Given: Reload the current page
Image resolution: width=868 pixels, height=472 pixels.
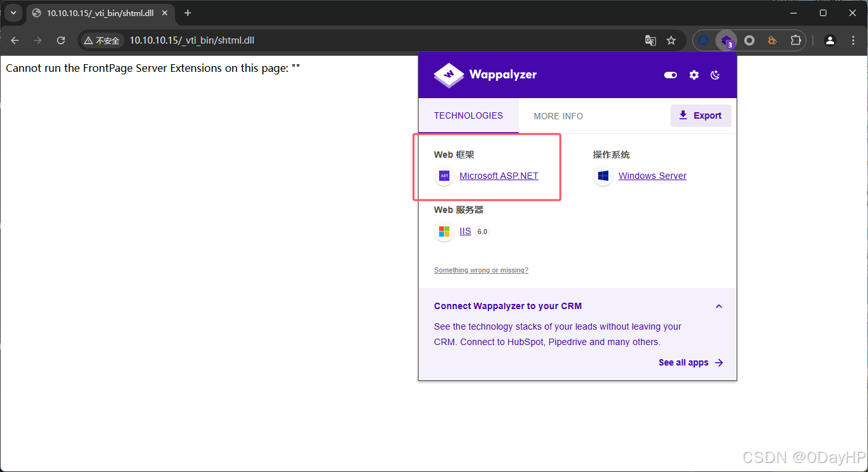Looking at the screenshot, I should 61,40.
